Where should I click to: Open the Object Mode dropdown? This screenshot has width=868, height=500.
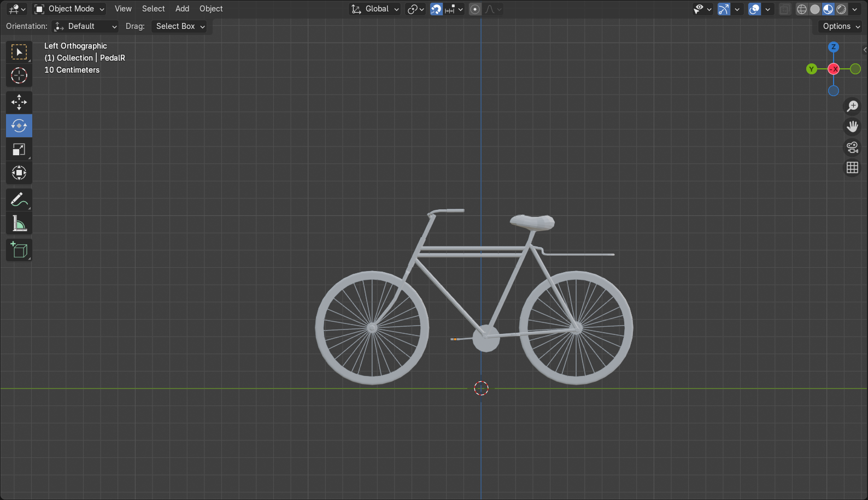(69, 9)
